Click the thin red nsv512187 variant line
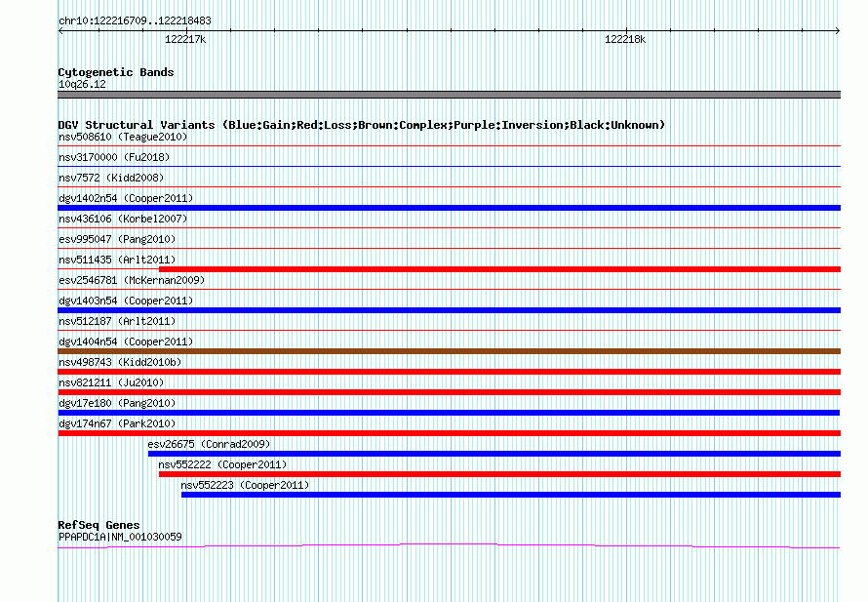 pyautogui.click(x=449, y=331)
